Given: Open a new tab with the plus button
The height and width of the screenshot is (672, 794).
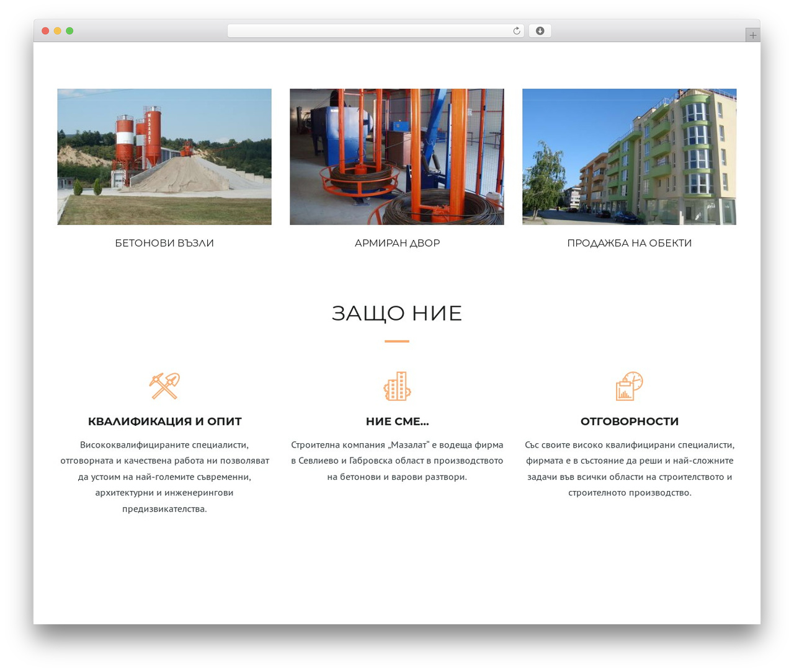Looking at the screenshot, I should point(752,35).
